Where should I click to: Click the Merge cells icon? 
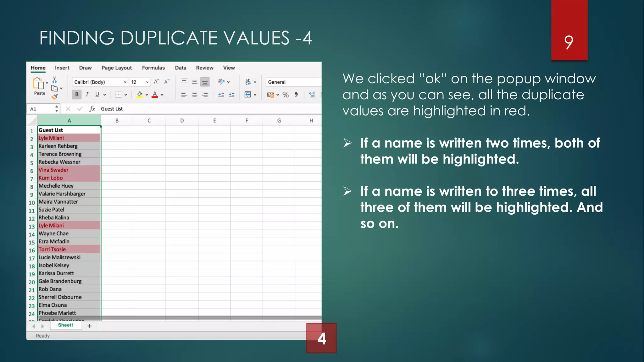[x=248, y=94]
